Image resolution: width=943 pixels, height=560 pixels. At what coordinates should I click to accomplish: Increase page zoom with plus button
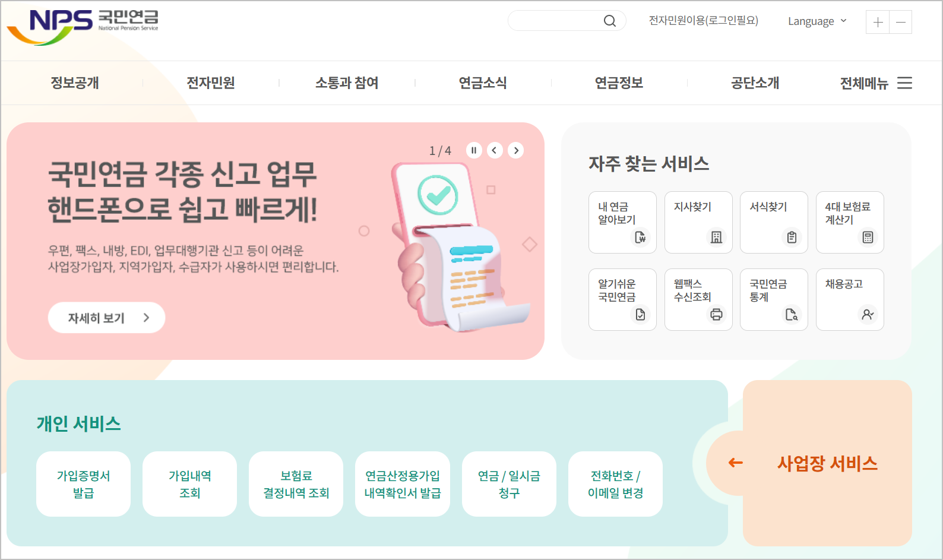click(x=878, y=23)
